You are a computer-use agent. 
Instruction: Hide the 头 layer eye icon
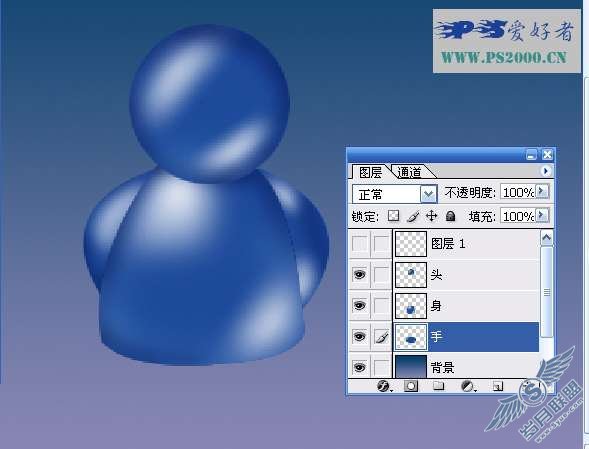pyautogui.click(x=359, y=275)
